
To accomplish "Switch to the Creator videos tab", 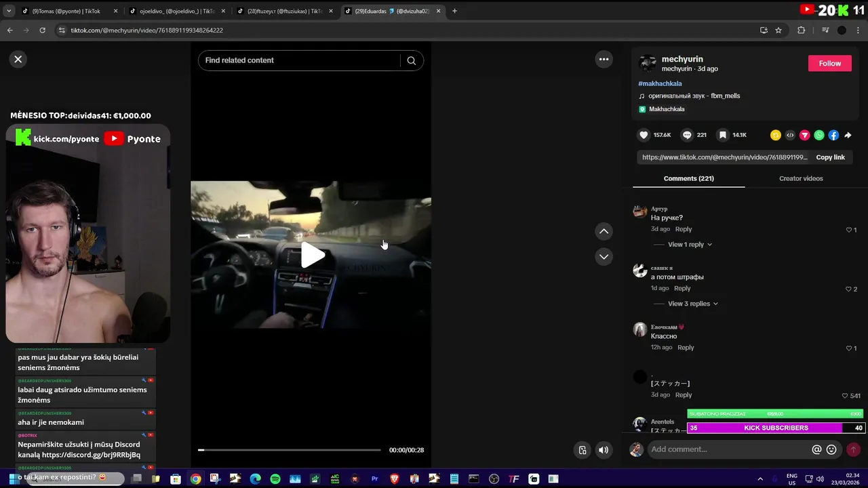I will point(801,178).
